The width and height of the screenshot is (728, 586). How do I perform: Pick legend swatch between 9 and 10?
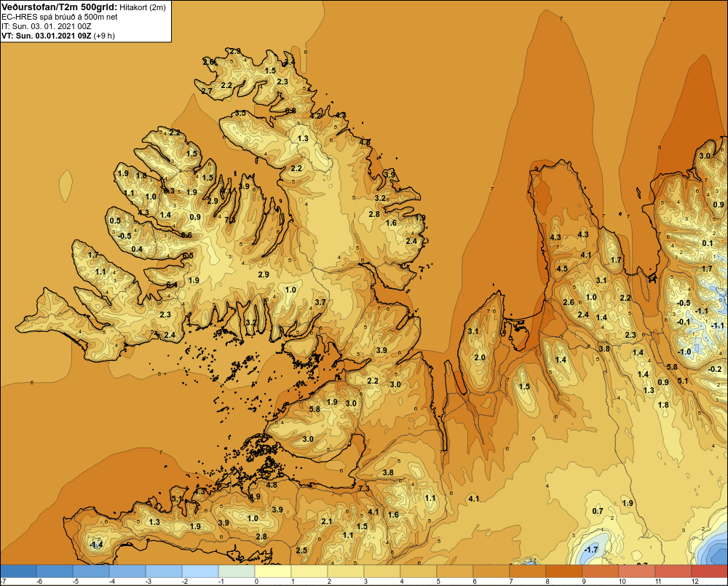[601, 571]
